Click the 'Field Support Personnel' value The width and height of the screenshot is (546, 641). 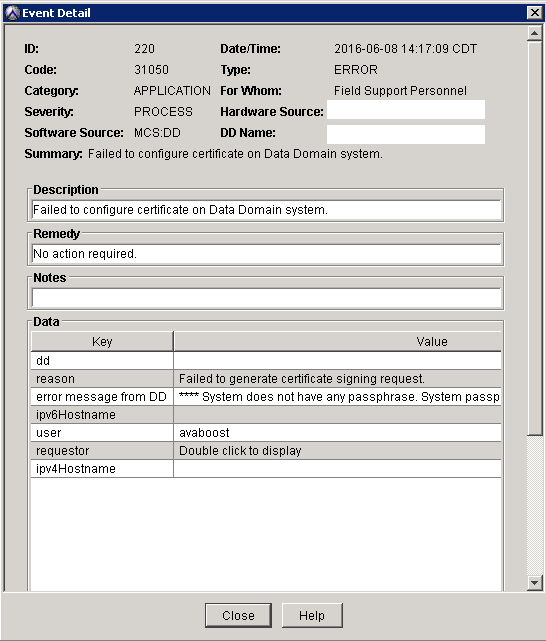click(x=400, y=90)
